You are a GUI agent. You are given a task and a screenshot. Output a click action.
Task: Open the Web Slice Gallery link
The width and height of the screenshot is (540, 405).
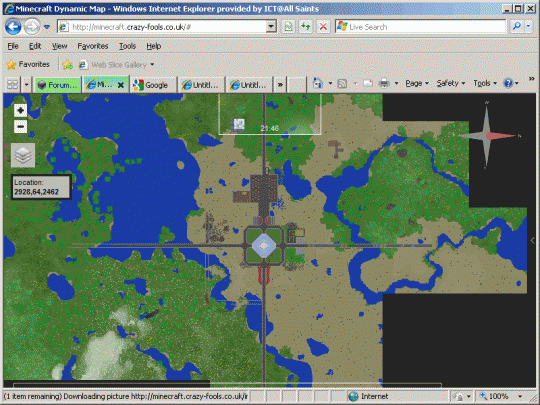116,65
